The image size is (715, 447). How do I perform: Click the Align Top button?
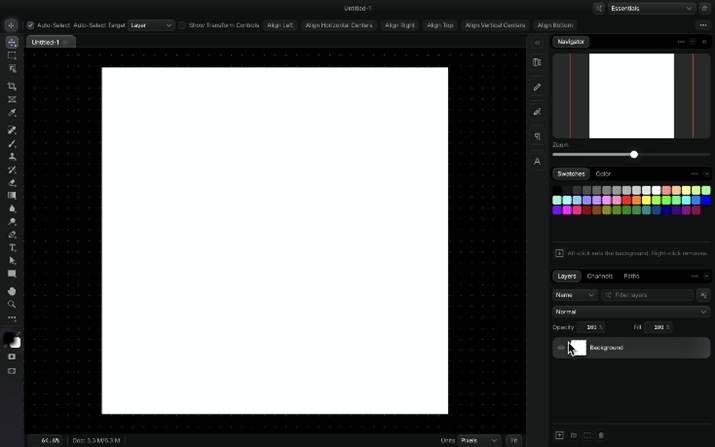pyautogui.click(x=440, y=25)
